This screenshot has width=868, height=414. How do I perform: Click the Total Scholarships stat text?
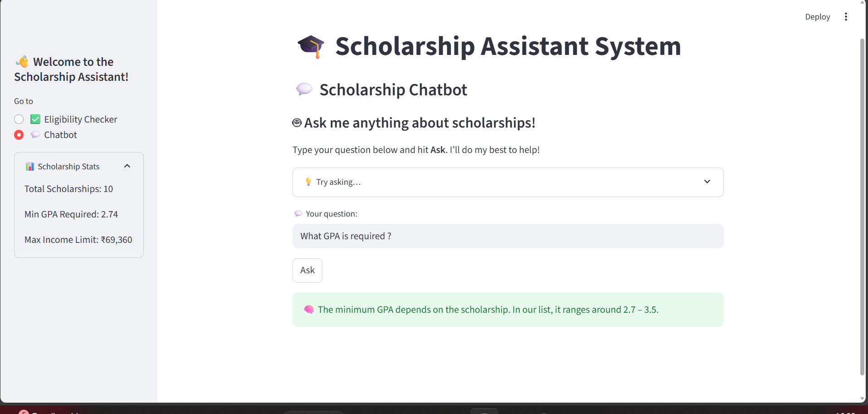click(68, 189)
